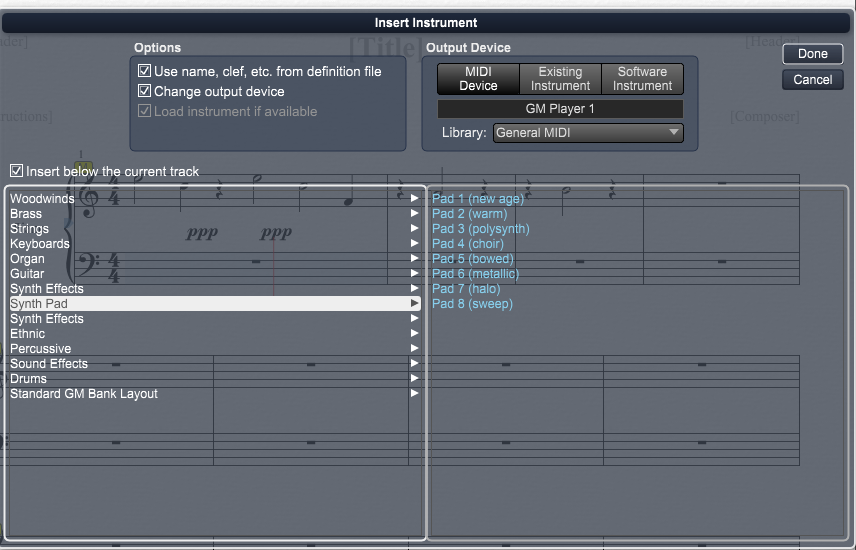Switch to Existing Instrument tab
Image resolution: width=856 pixels, height=550 pixels.
tap(560, 79)
